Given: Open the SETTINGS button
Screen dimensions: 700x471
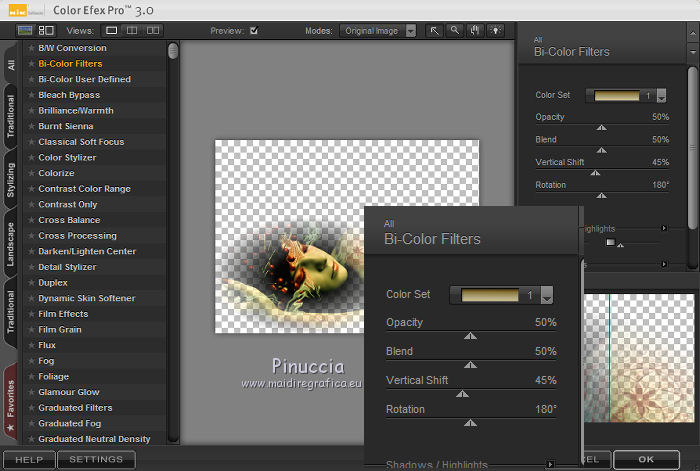Looking at the screenshot, I should click(x=96, y=459).
